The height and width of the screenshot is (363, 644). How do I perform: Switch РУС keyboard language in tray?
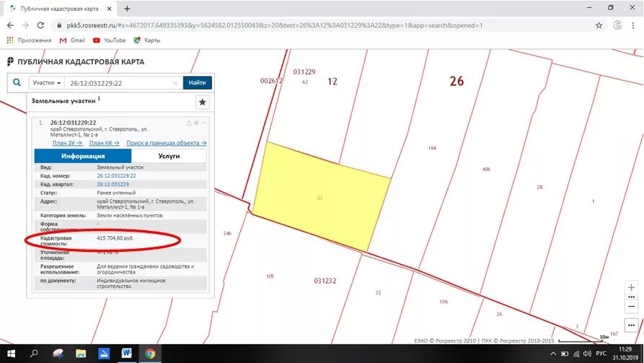click(601, 354)
